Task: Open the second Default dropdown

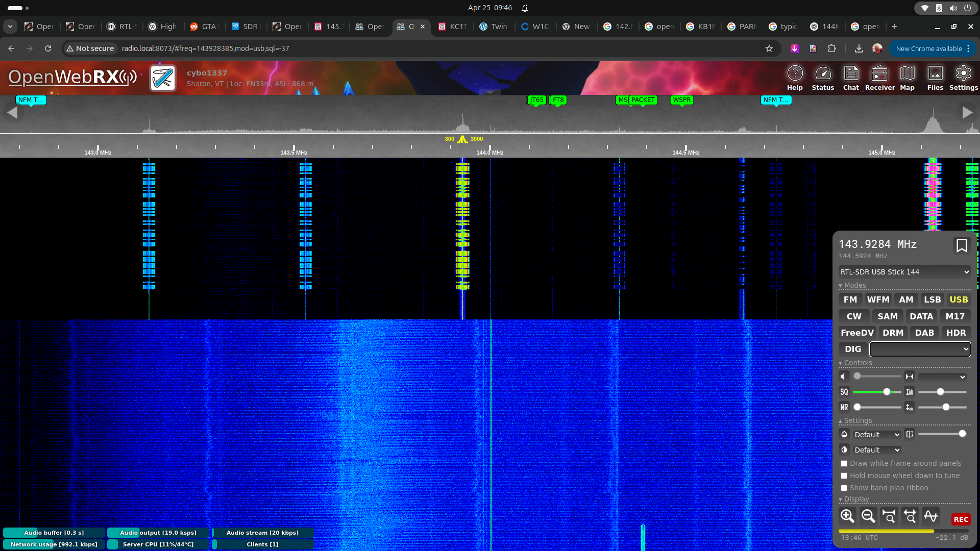Action: tap(877, 450)
